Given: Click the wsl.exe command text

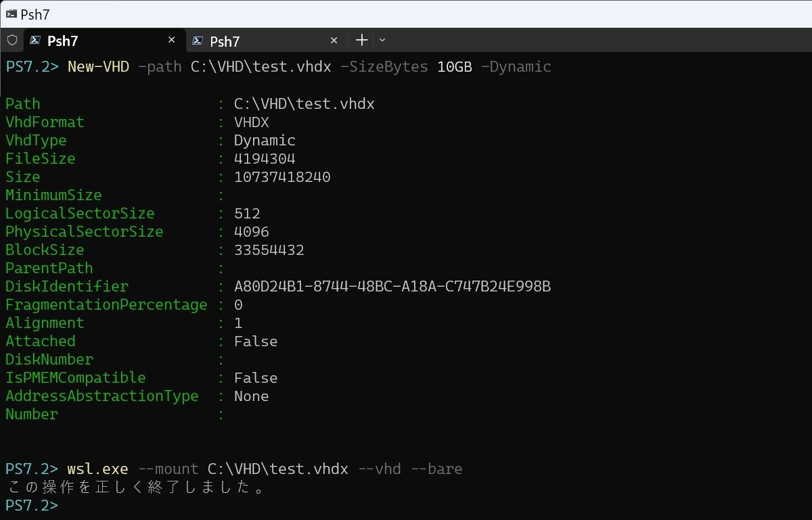Looking at the screenshot, I should click(97, 469).
